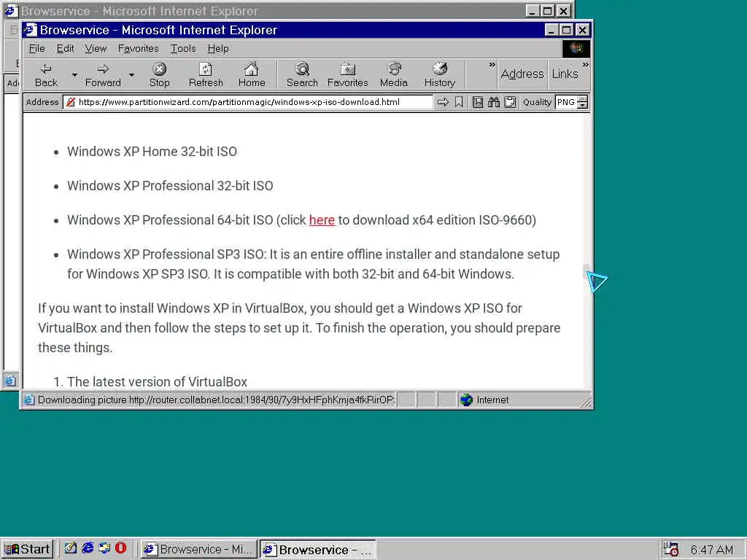The image size is (747, 560).
Task: Open the Help menu
Action: tap(218, 49)
